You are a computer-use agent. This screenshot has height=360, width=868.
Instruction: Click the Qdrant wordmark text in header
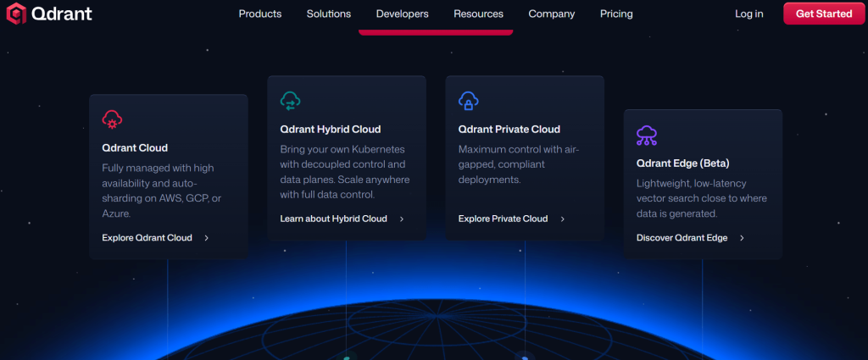61,14
